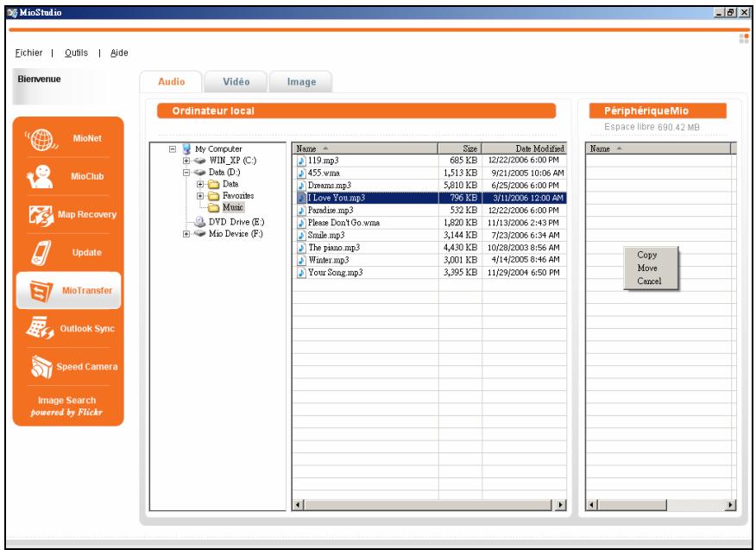Click the Bienvenue welcome label

tap(39, 79)
